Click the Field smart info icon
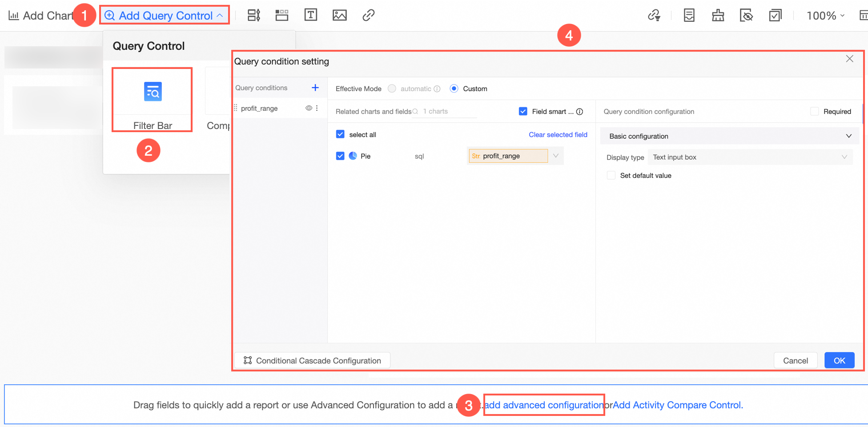The width and height of the screenshot is (868, 427). point(580,112)
